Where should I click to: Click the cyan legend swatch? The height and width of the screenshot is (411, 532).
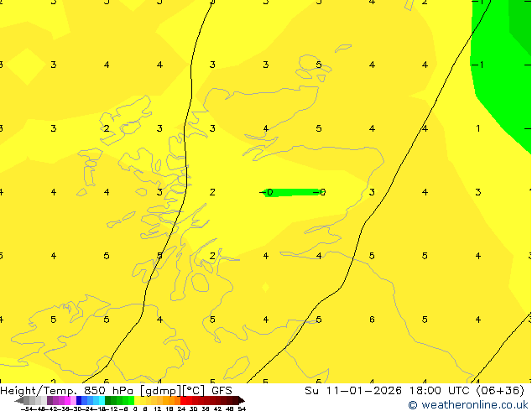point(102,400)
